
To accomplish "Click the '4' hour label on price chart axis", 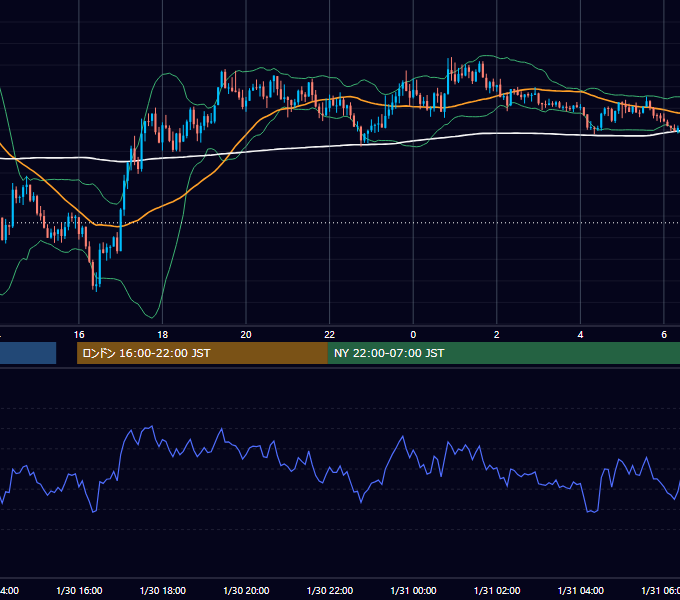I will (580, 335).
